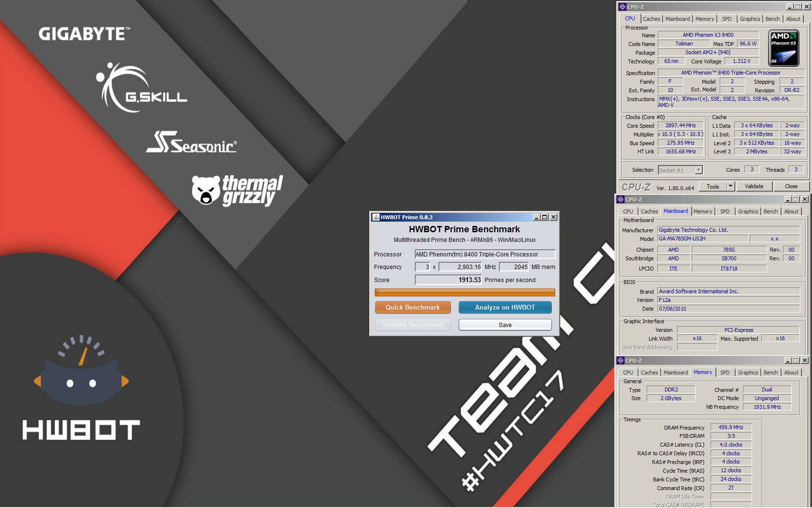Select the Caches tab in the Memory CPU-Z window
The image size is (812, 508).
point(649,373)
